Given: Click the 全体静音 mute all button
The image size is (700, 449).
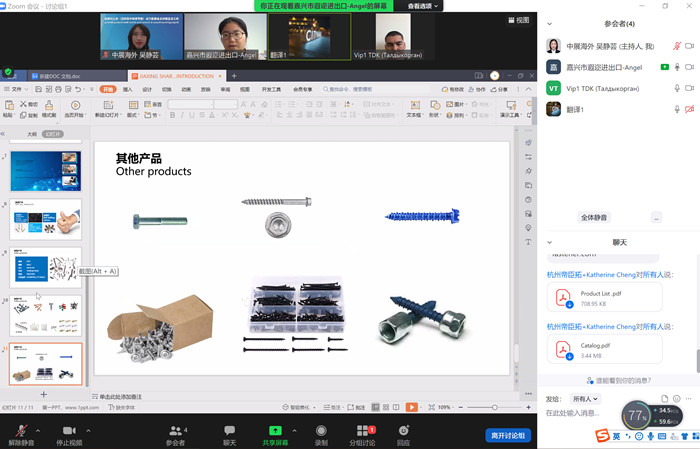Looking at the screenshot, I should tap(594, 217).
